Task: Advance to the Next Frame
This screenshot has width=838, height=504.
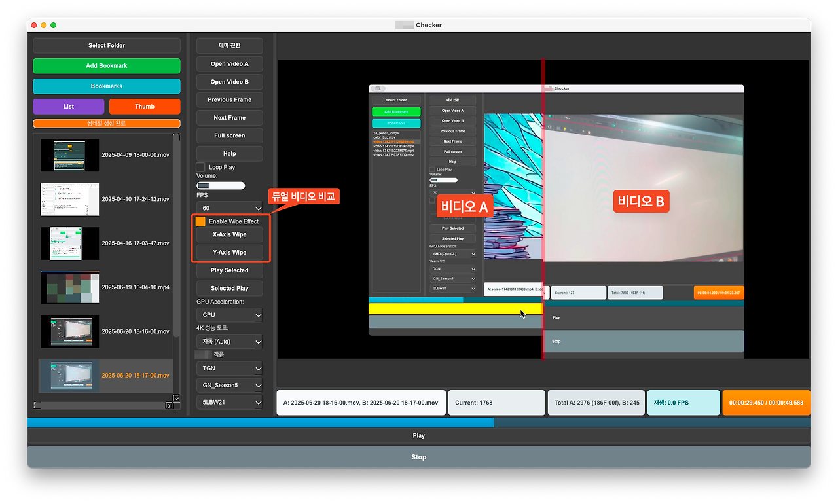Action: (229, 118)
